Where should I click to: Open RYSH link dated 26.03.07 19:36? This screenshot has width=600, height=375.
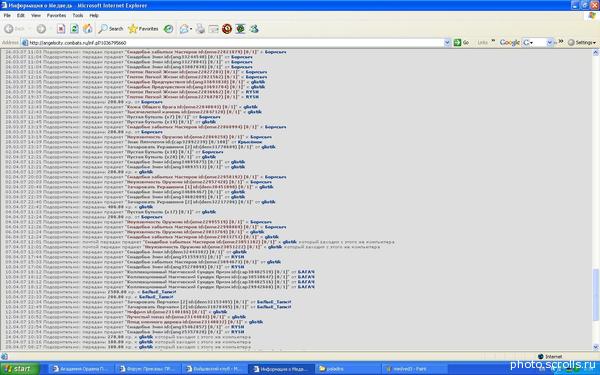click(x=252, y=92)
